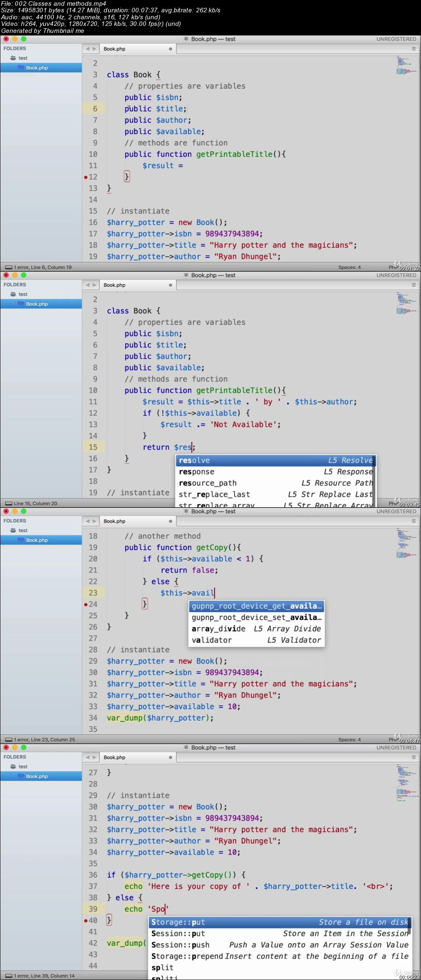The height and width of the screenshot is (980, 421).
Task: Click panel switcher icon beside 'Line 15, Column 20'
Action: [9, 503]
